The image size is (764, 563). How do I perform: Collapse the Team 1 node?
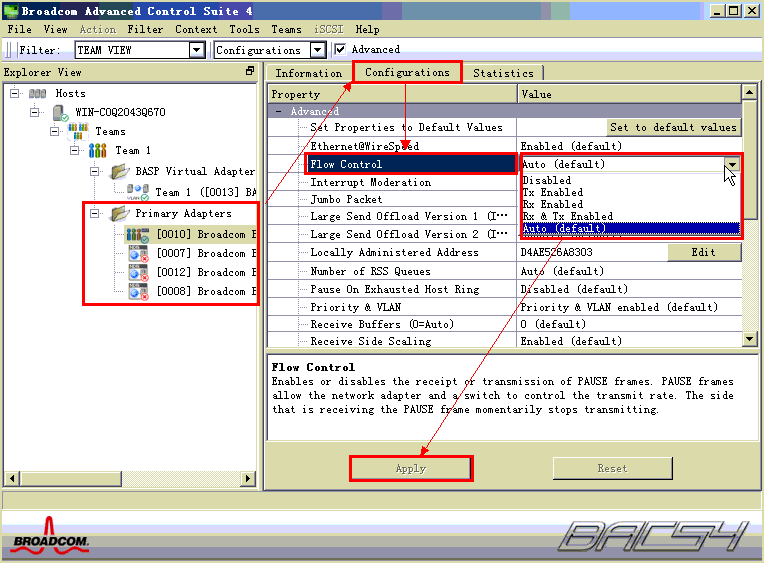click(x=75, y=150)
